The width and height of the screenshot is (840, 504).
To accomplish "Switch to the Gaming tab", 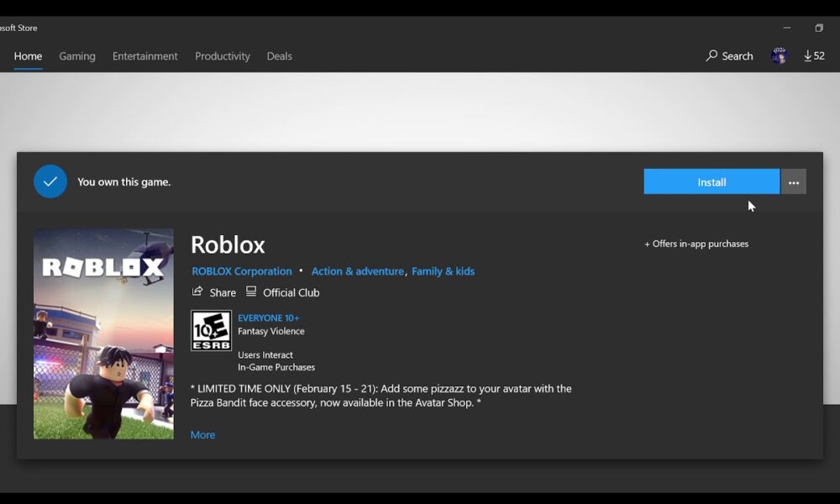I will (x=77, y=56).
